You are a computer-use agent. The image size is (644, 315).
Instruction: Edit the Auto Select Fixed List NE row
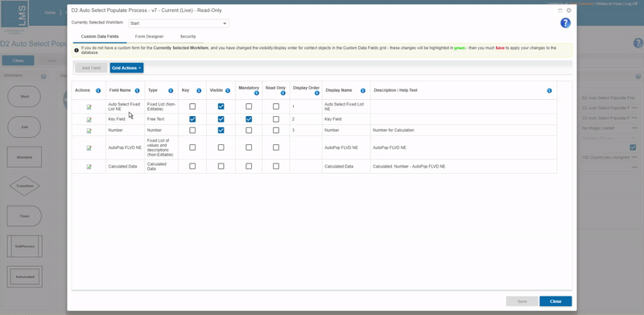pyautogui.click(x=89, y=107)
